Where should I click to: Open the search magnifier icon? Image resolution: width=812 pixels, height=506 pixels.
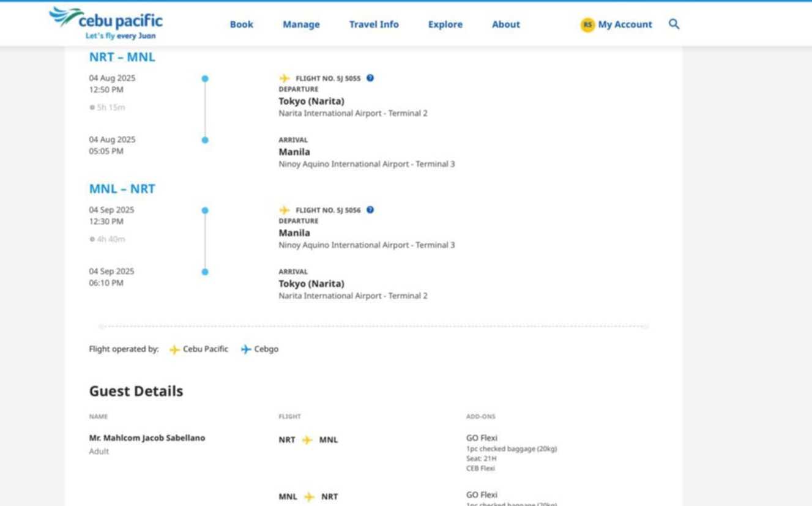tap(674, 24)
